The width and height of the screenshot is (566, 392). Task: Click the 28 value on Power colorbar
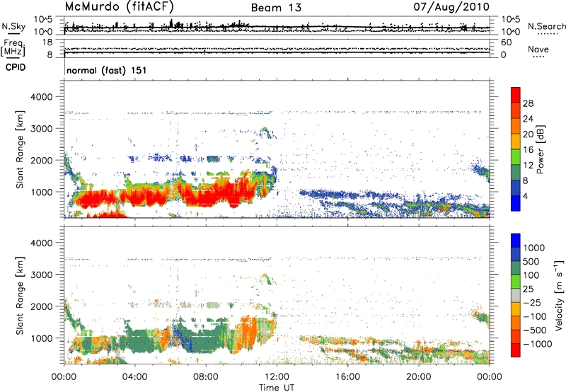click(528, 103)
